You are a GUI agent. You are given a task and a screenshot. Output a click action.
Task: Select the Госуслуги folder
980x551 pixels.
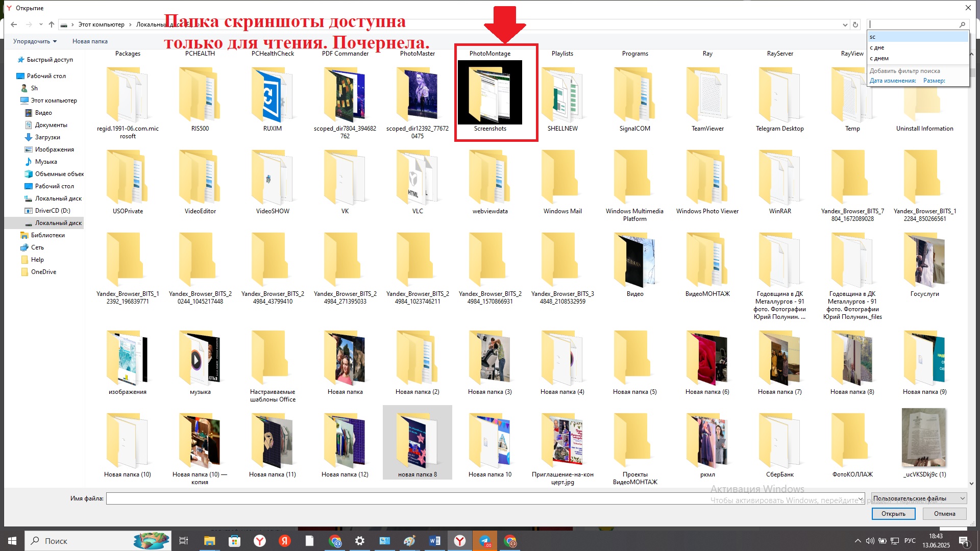(924, 265)
